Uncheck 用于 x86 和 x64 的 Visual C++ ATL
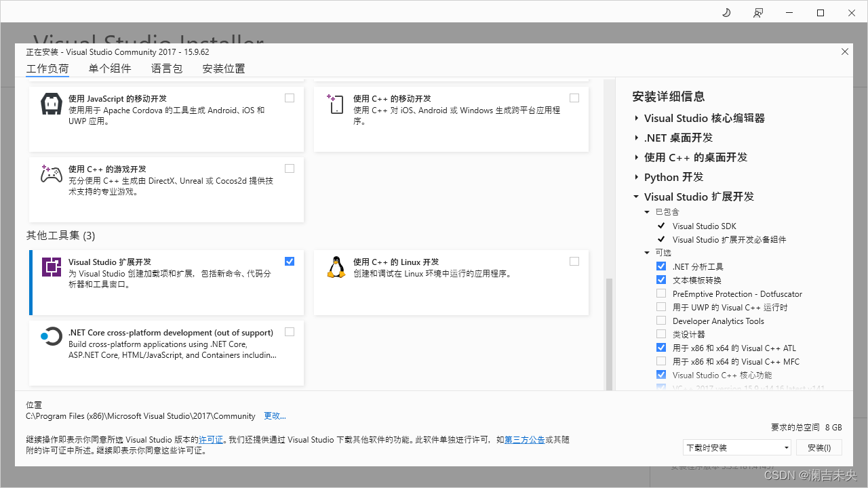 [661, 348]
